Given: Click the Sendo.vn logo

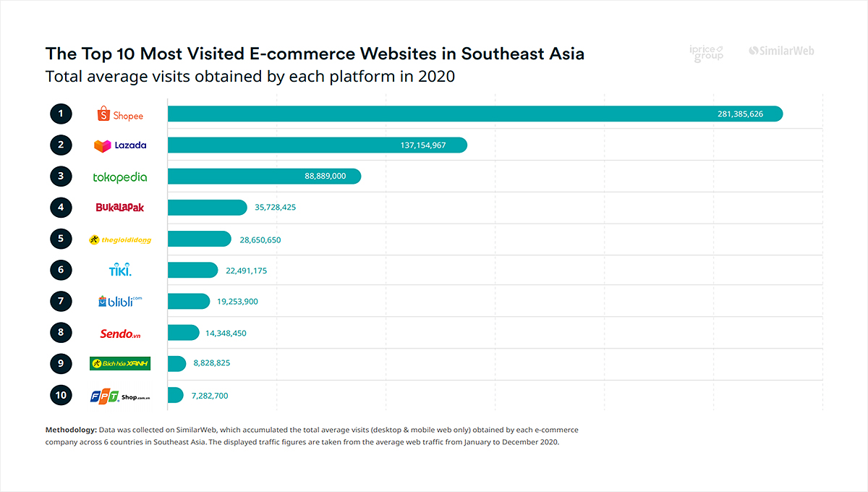Looking at the screenshot, I should tap(120, 334).
